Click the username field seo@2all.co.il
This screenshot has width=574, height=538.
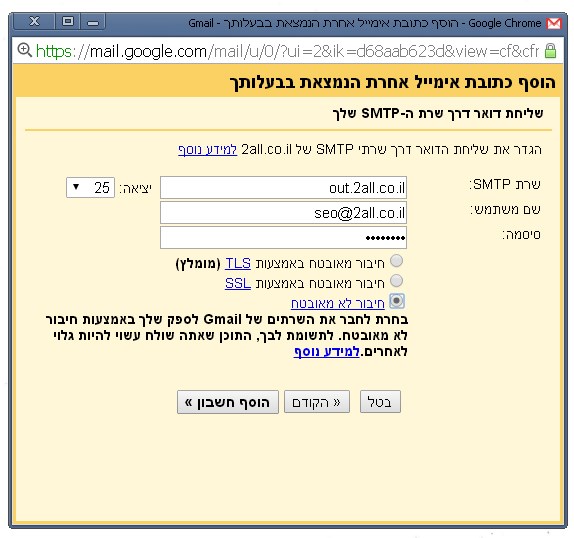(283, 213)
